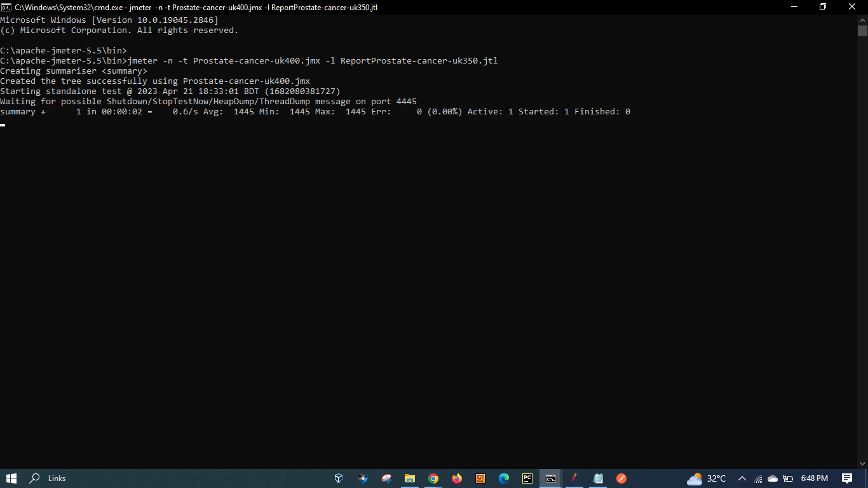Image resolution: width=868 pixels, height=488 pixels.
Task: Open Wi-Fi network options from system tray
Action: pos(759,478)
